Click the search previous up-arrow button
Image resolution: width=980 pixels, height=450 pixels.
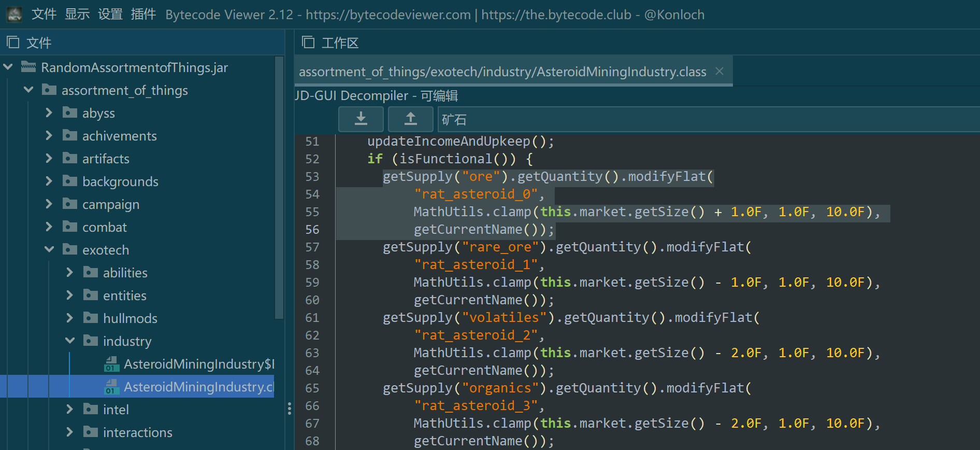[411, 119]
